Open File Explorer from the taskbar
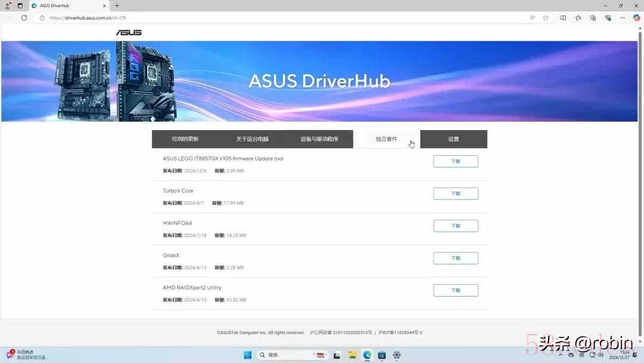 click(x=352, y=355)
